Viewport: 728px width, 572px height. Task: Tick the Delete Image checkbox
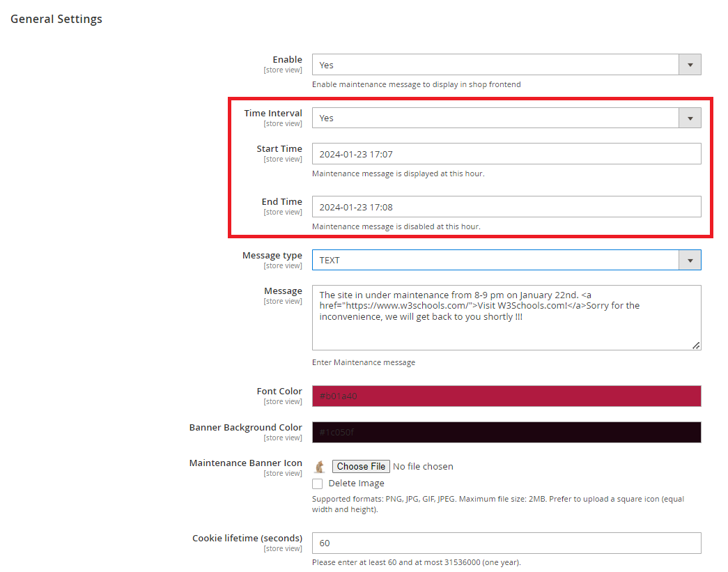[318, 484]
